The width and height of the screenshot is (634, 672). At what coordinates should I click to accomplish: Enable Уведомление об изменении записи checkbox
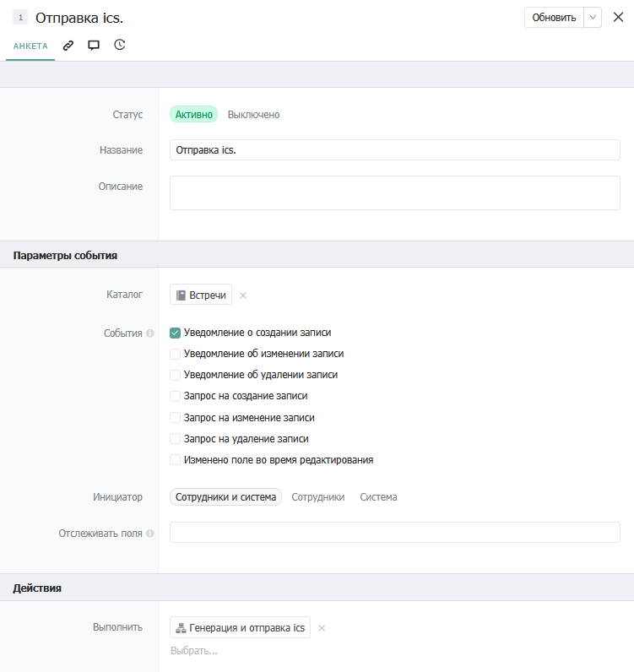(176, 354)
